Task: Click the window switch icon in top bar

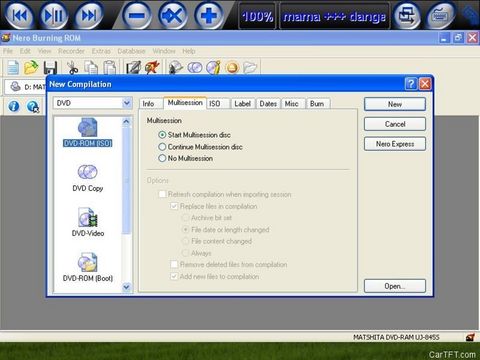Action: click(407, 15)
